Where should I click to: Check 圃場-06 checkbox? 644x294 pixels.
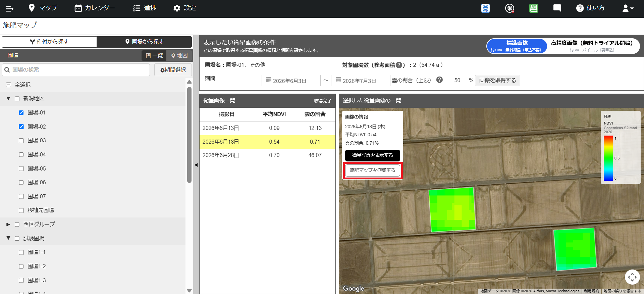pos(21,183)
